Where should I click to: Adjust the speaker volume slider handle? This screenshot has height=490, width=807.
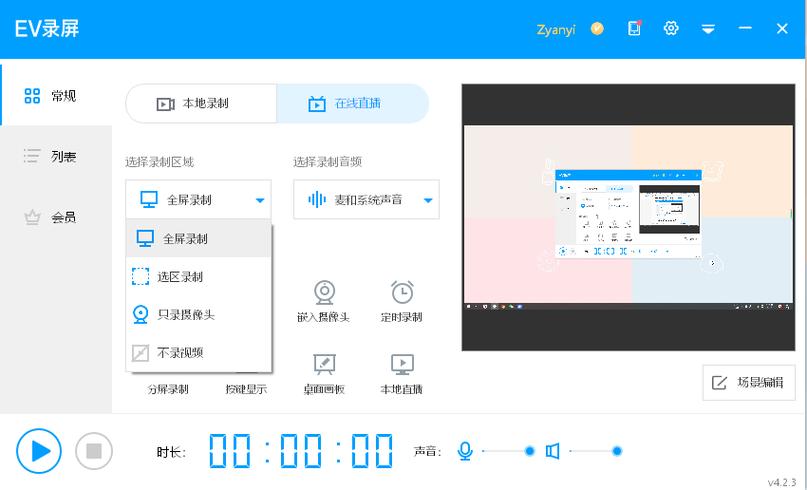[x=617, y=451]
